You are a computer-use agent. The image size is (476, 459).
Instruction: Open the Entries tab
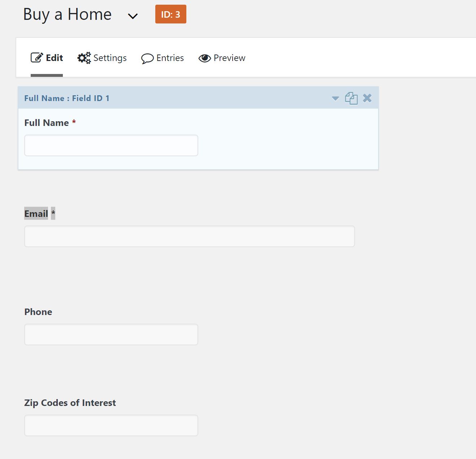(163, 58)
